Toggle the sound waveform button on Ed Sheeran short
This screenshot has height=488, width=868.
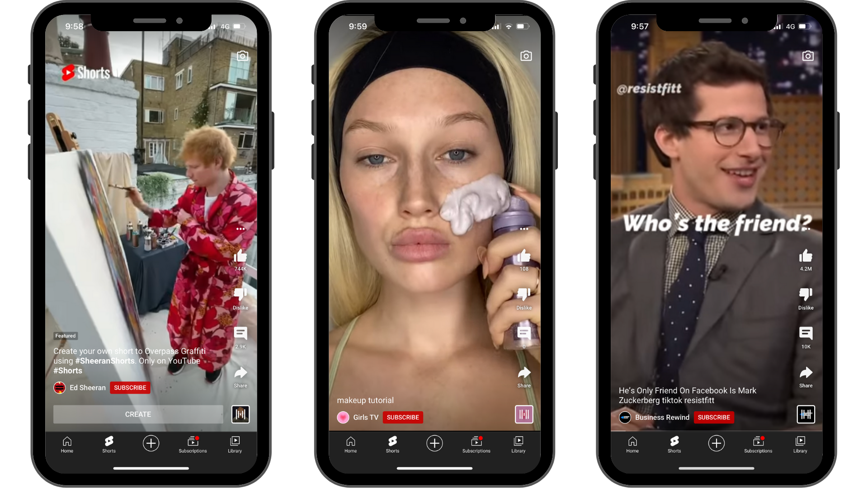pos(239,414)
